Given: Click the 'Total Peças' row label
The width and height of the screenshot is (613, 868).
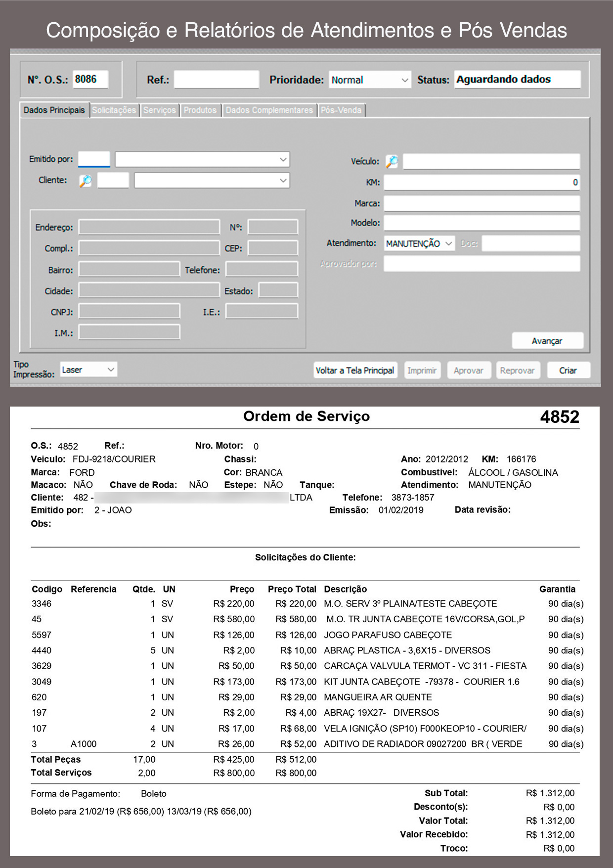Looking at the screenshot, I should pyautogui.click(x=55, y=759).
